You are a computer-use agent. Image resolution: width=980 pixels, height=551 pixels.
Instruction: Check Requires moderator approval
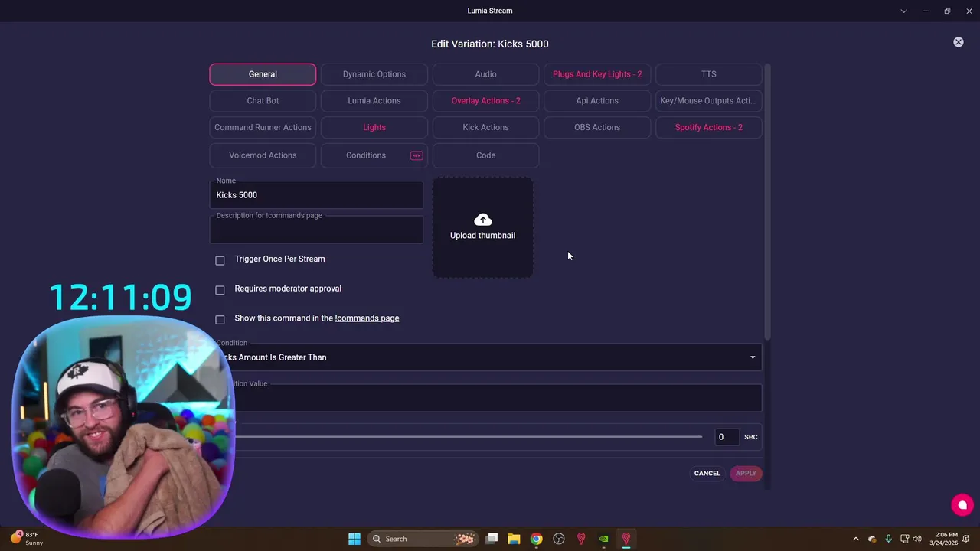(220, 290)
